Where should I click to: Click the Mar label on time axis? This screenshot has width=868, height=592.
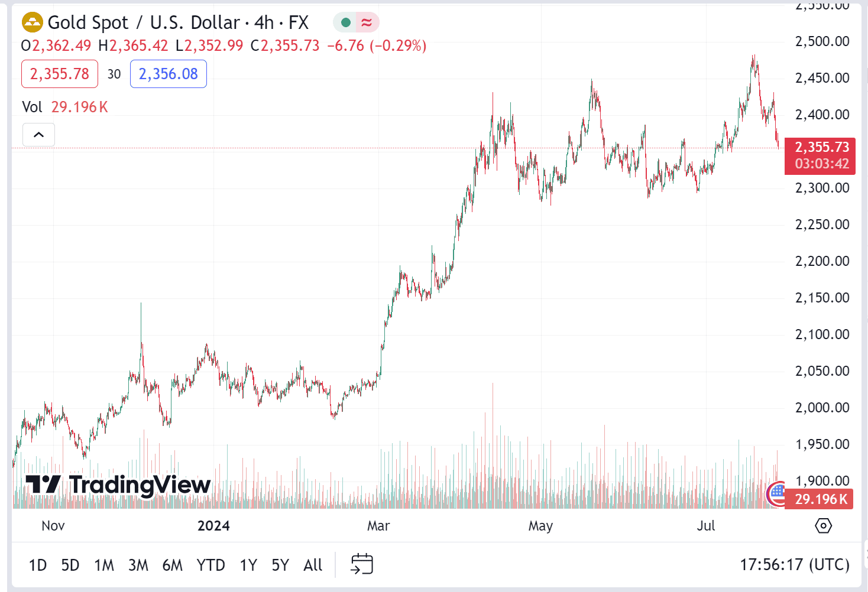[378, 526]
